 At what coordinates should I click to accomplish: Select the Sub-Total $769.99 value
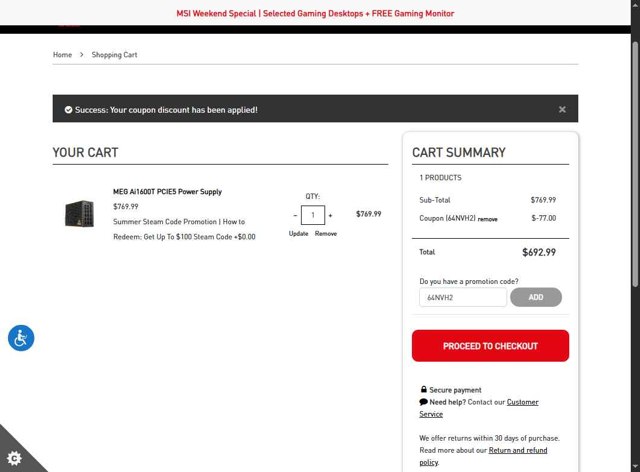point(543,200)
